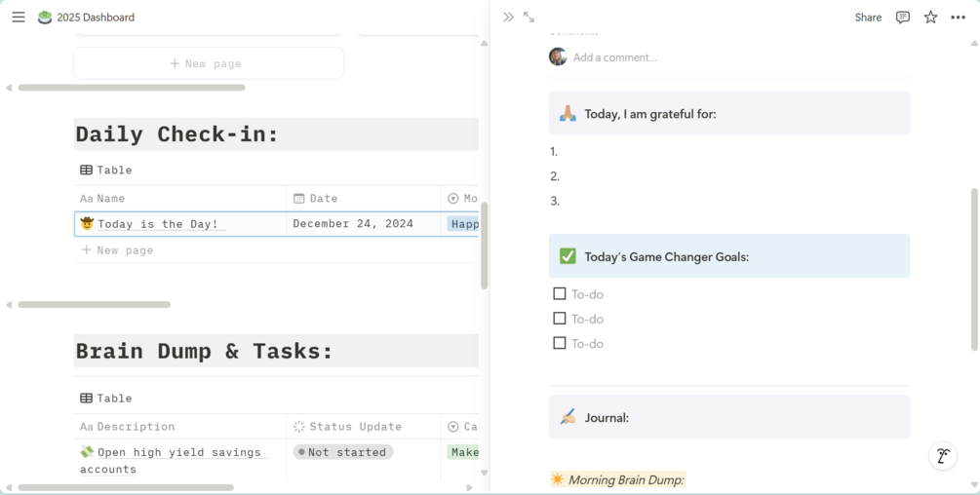Viewport: 980px width, 495px height.
Task: Click the right panel vertical scrollbar thumb
Action: coord(974,268)
